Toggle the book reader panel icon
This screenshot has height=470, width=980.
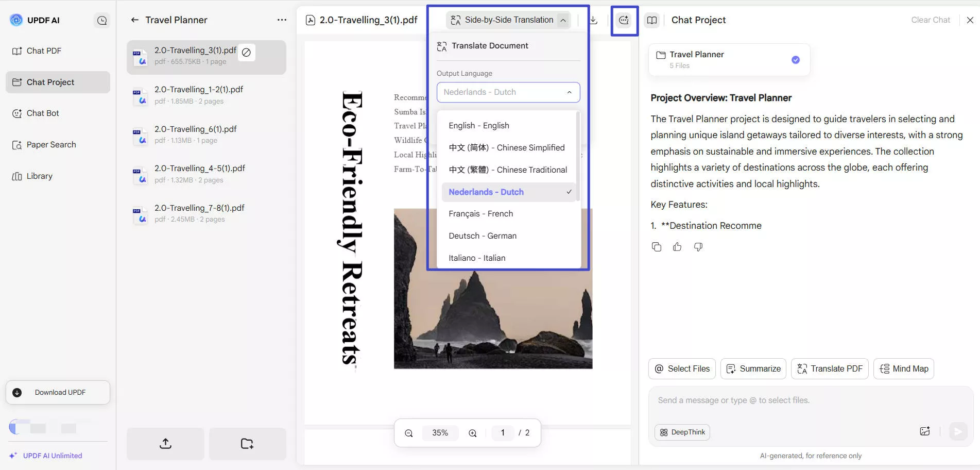pos(652,20)
